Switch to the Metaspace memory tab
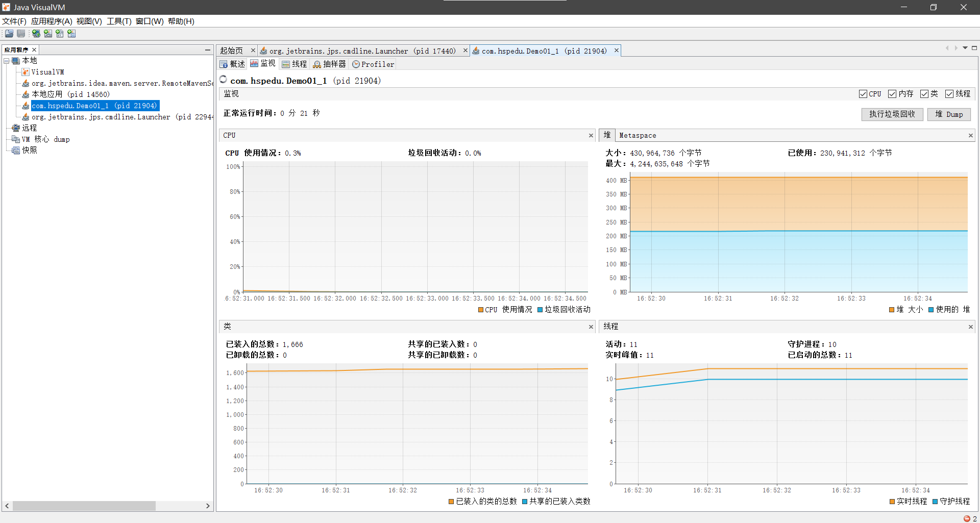 (x=638, y=135)
